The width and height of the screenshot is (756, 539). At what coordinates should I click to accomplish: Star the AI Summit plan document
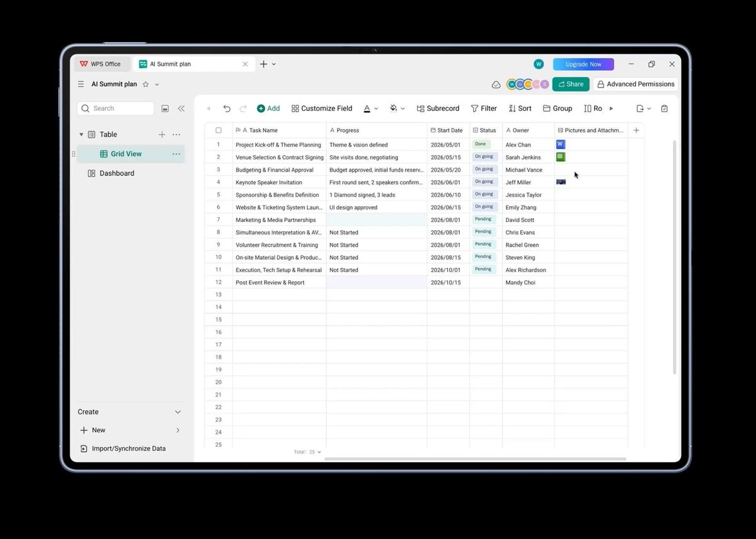[146, 84]
